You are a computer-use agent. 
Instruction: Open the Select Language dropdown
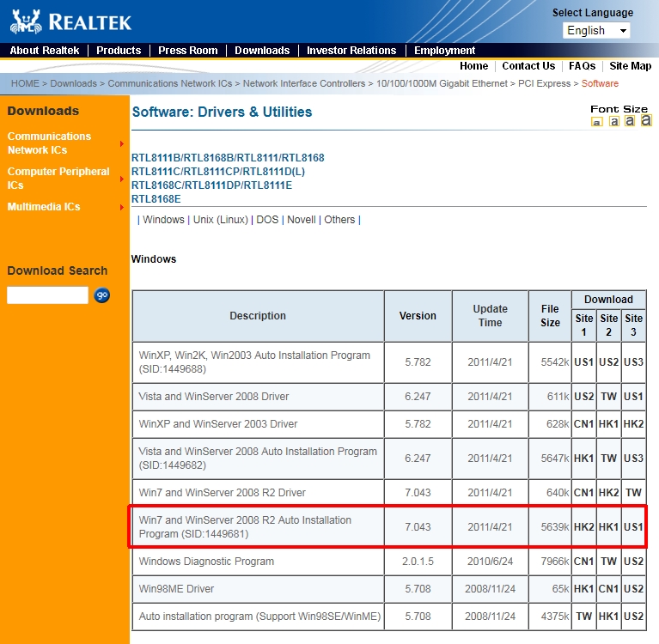(596, 30)
